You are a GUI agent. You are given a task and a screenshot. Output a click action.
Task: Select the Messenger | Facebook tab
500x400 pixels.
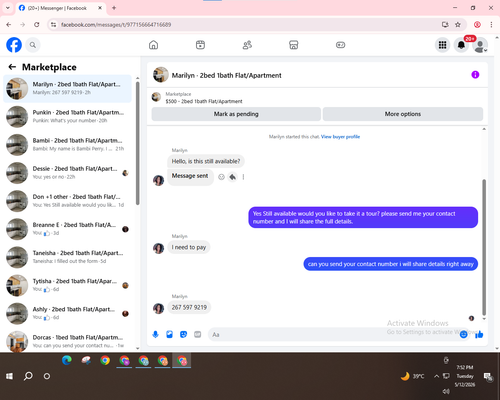pos(61,8)
